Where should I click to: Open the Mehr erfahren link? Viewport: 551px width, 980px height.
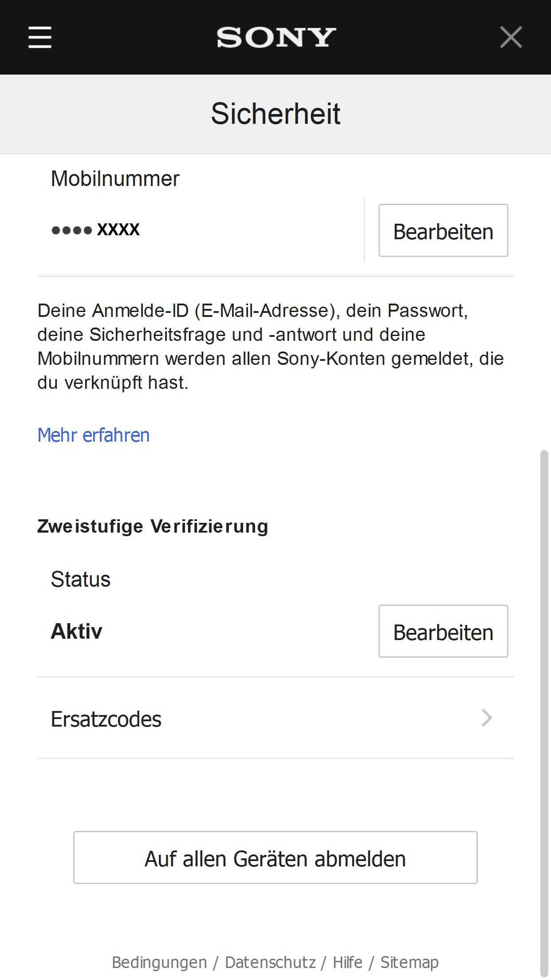pos(94,435)
